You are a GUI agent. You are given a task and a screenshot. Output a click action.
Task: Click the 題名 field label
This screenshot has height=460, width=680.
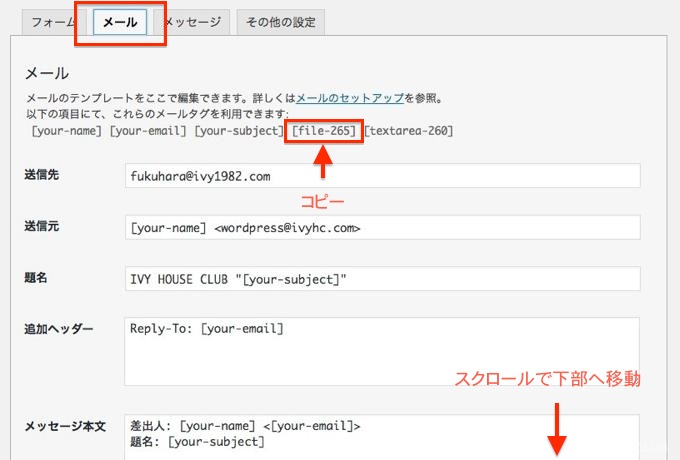35,278
